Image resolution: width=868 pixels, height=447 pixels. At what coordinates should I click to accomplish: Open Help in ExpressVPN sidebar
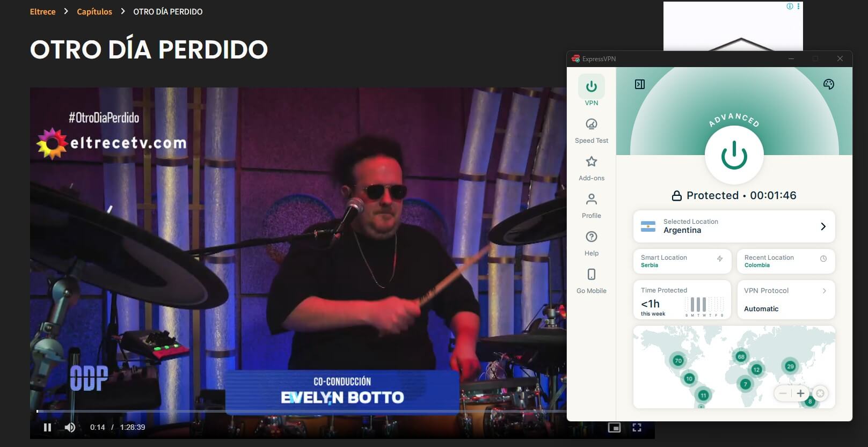click(x=592, y=244)
